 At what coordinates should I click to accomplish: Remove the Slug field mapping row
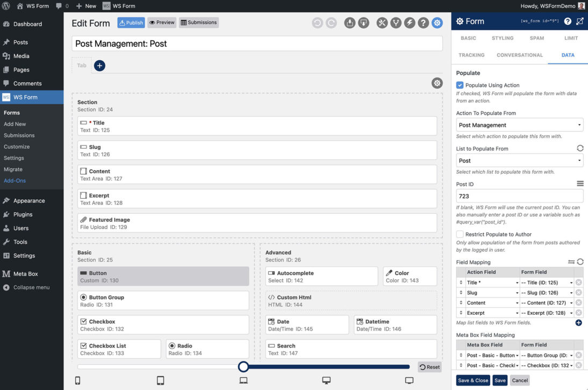pos(579,293)
